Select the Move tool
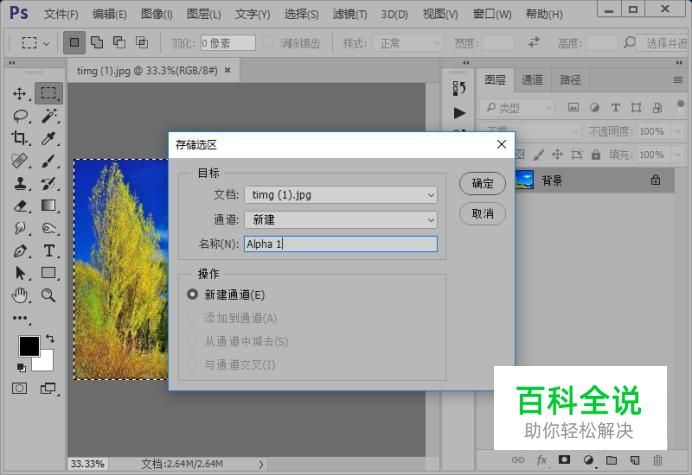Screen dimensions: 692x475 pyautogui.click(x=19, y=94)
